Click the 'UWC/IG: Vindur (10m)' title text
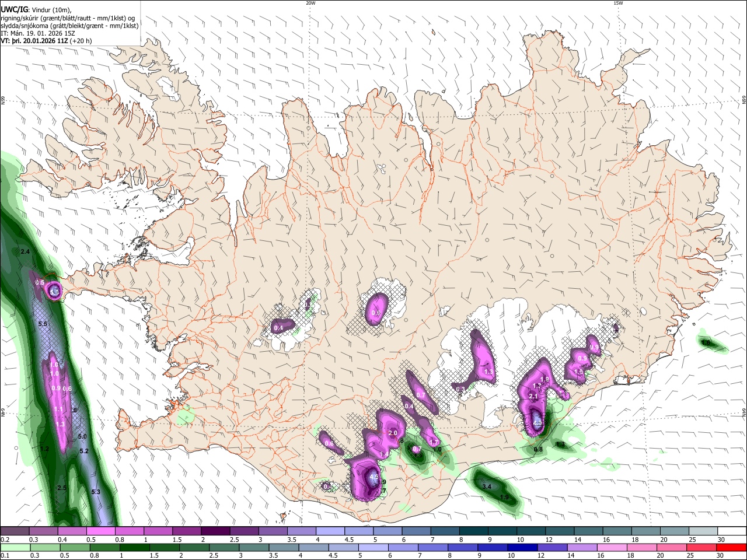 [x=35, y=9]
